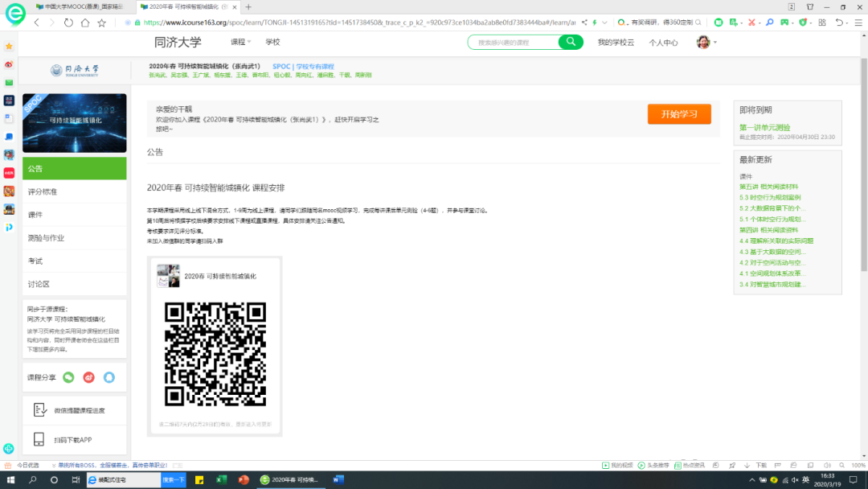The height and width of the screenshot is (489, 868).
Task: Switch to the 中国大学MOOC browser tab
Action: point(80,7)
